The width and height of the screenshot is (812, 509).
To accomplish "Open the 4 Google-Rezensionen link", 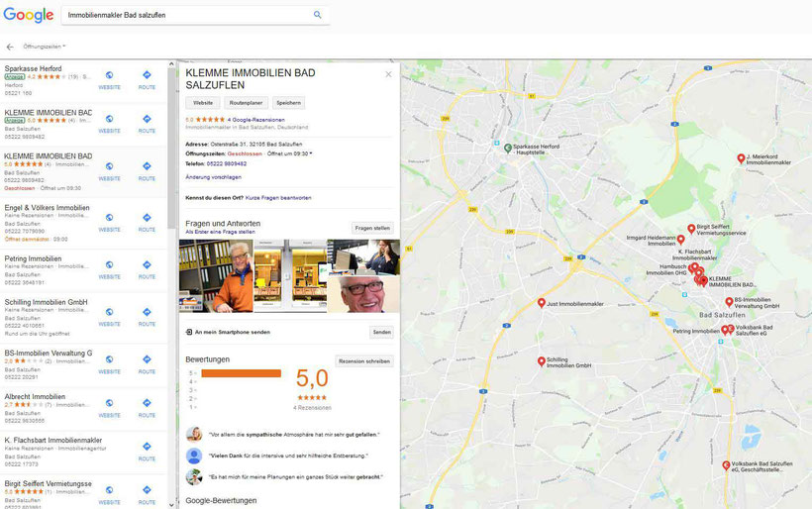I will pos(255,120).
